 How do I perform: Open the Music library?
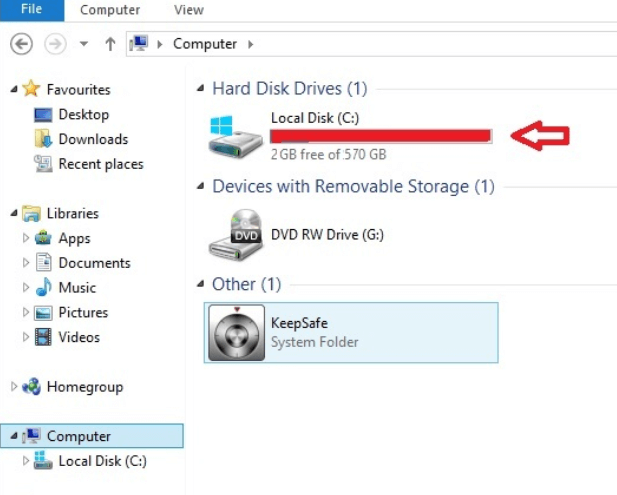tap(77, 288)
